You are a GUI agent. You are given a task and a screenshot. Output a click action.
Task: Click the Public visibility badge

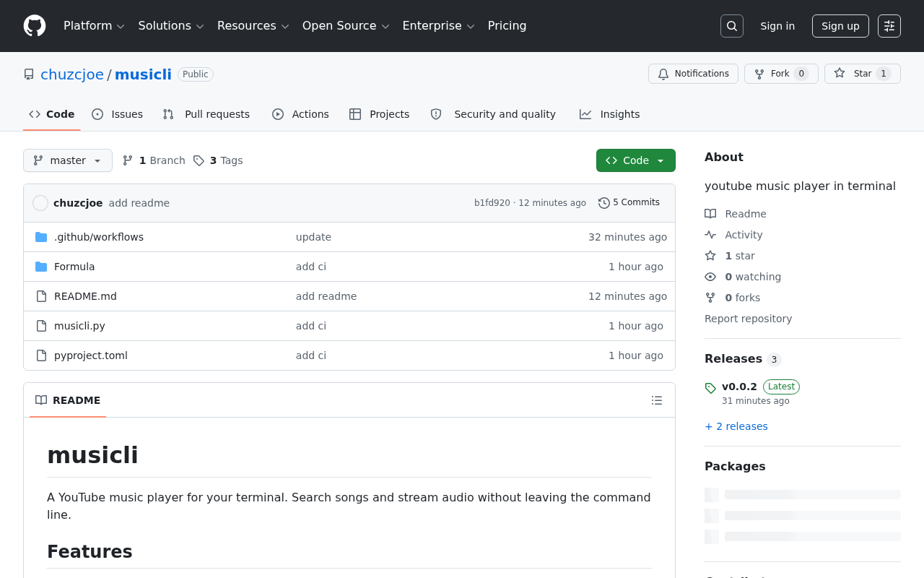(196, 74)
